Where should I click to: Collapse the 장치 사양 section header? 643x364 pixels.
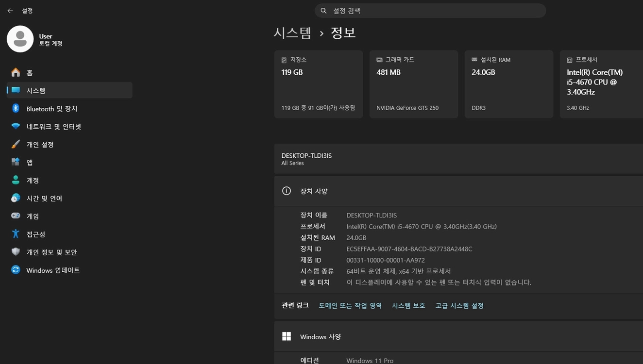point(458,191)
